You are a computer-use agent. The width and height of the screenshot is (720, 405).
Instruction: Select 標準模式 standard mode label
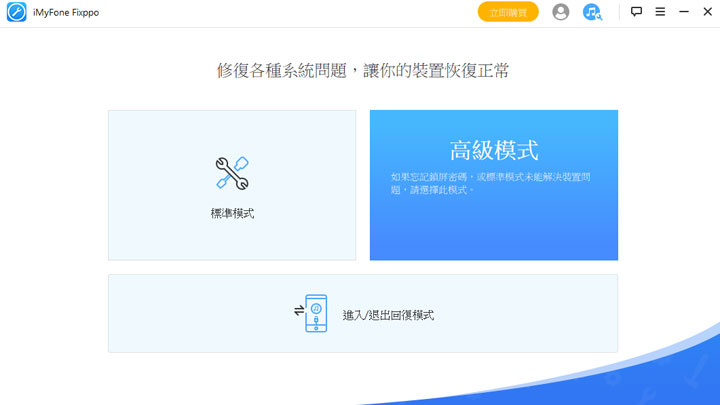click(x=232, y=214)
